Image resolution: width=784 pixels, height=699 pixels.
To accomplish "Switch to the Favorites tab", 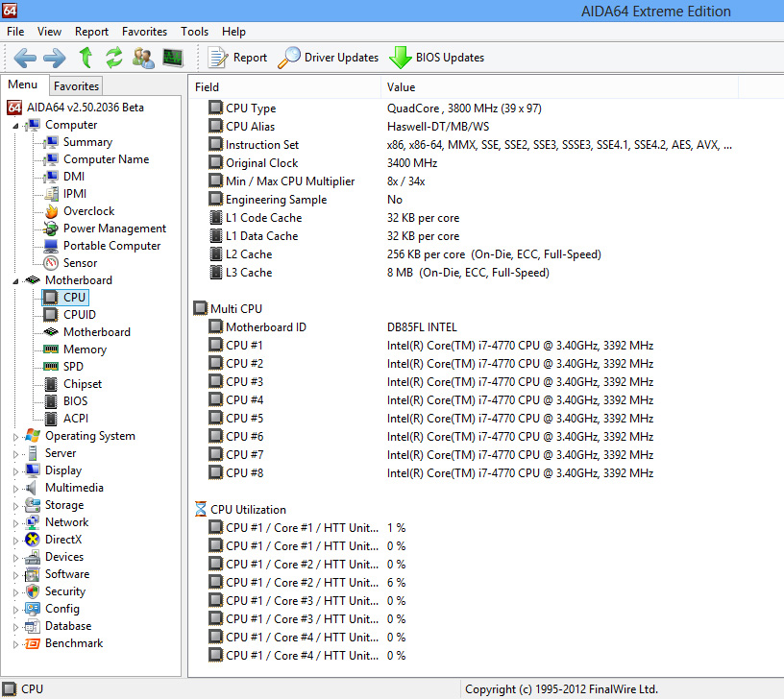I will click(x=76, y=86).
